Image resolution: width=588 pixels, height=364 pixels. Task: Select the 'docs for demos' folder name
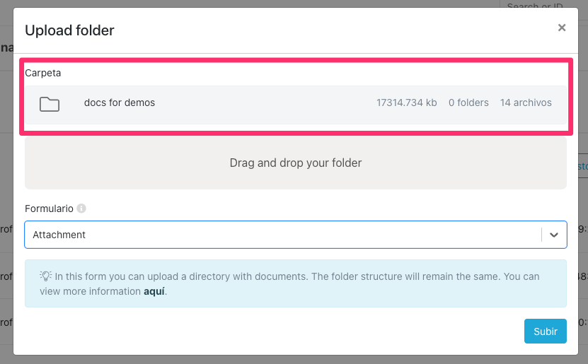119,102
